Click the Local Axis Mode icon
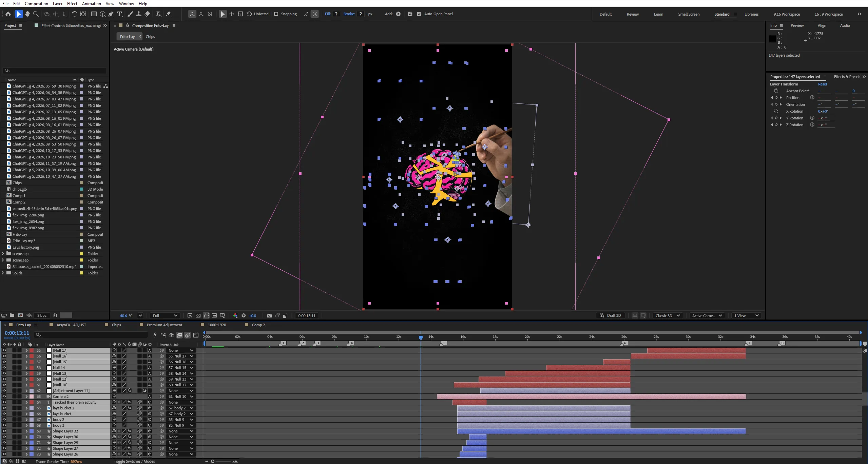 coord(192,14)
